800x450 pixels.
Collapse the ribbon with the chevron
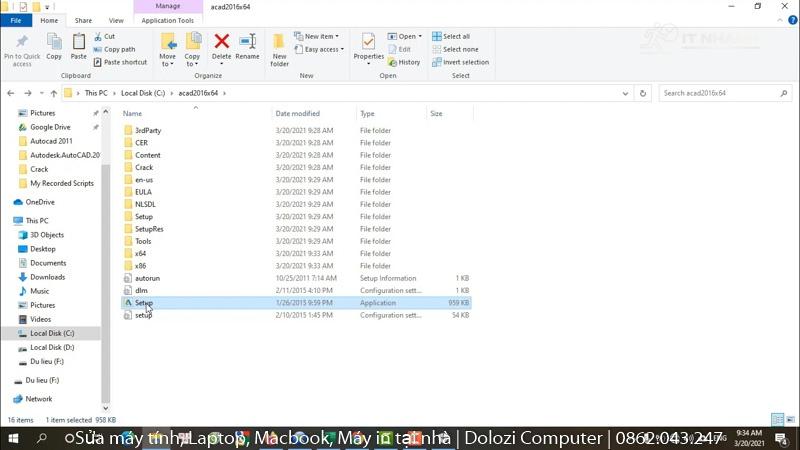click(x=780, y=20)
